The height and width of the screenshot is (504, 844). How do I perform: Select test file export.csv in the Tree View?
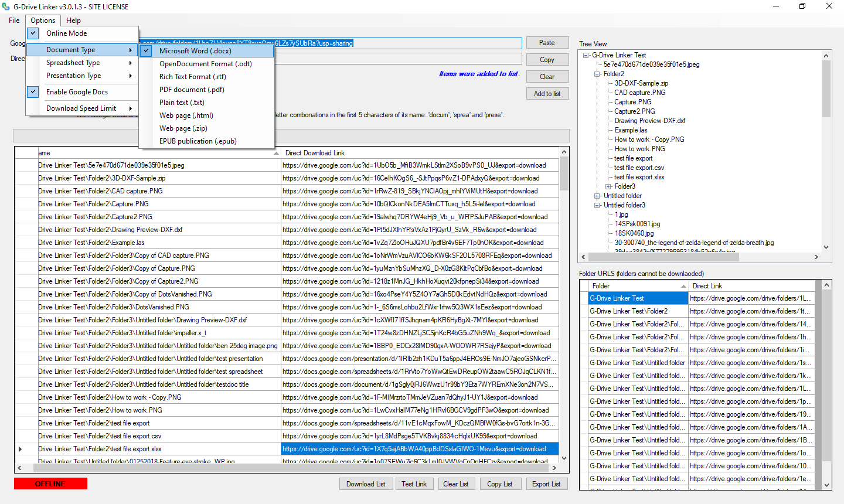click(x=639, y=168)
